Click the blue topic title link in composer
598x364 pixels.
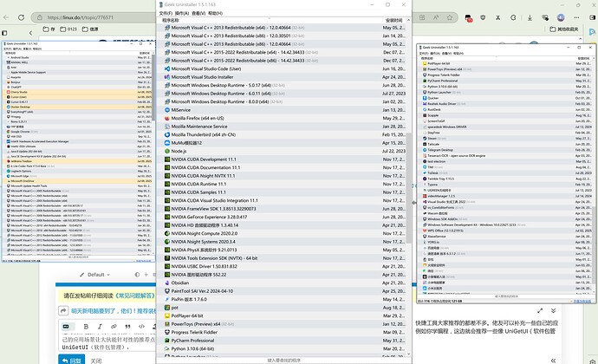coord(114,311)
